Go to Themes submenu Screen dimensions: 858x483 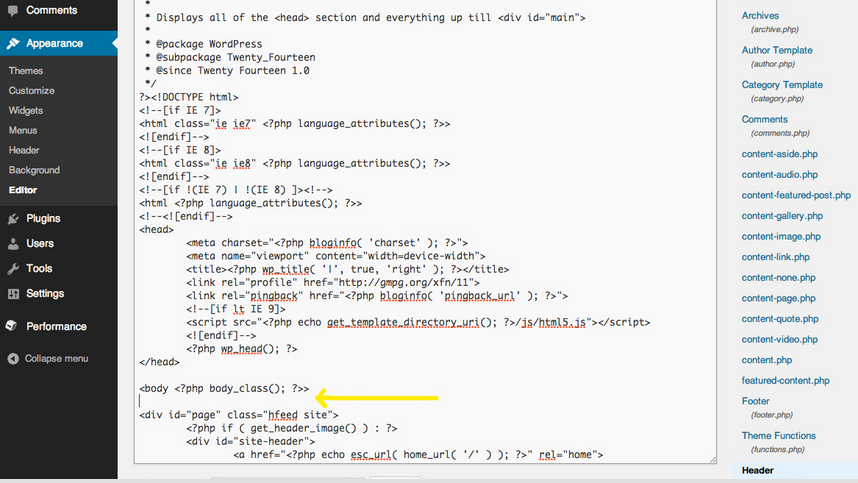[26, 71]
